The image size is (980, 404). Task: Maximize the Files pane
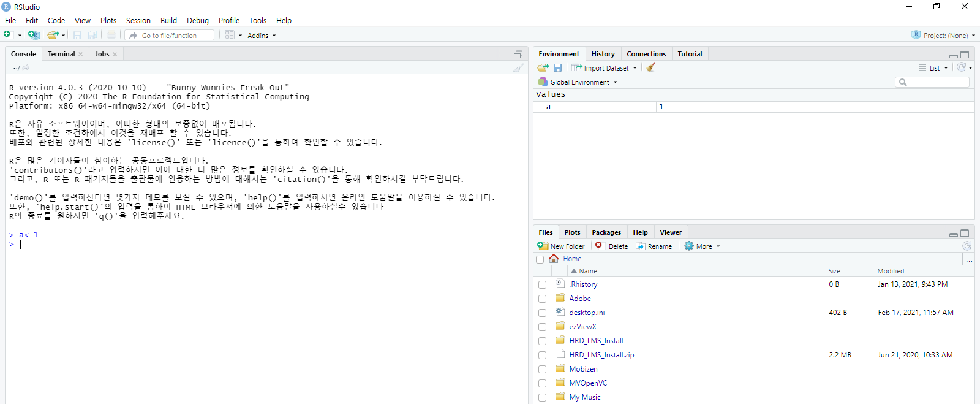(965, 233)
